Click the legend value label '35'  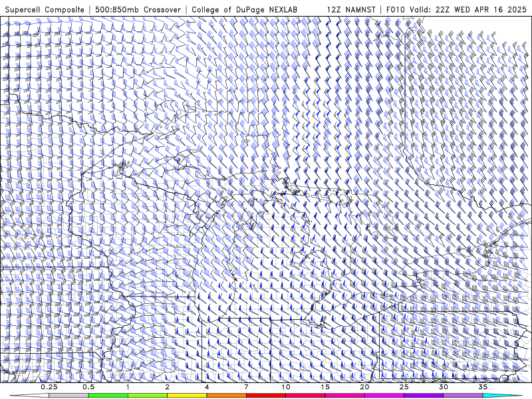point(483,387)
